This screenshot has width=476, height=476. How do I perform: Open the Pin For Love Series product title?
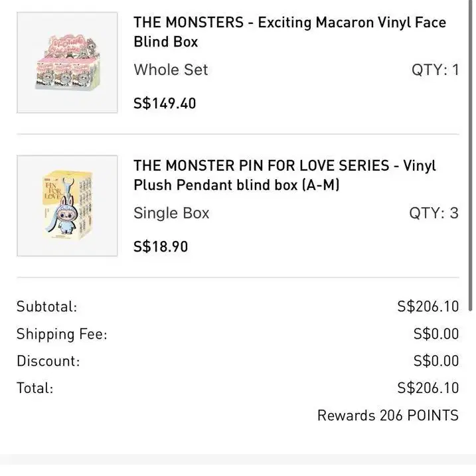285,175
